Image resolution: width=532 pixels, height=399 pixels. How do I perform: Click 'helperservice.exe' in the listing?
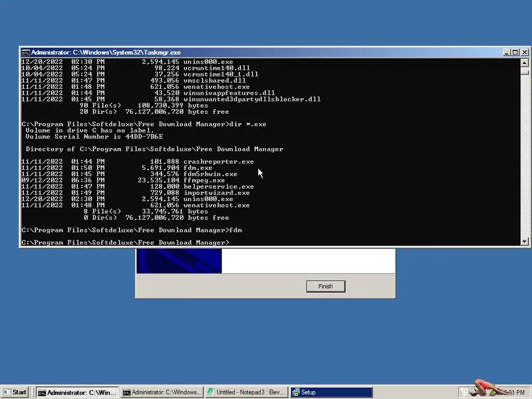(219, 187)
